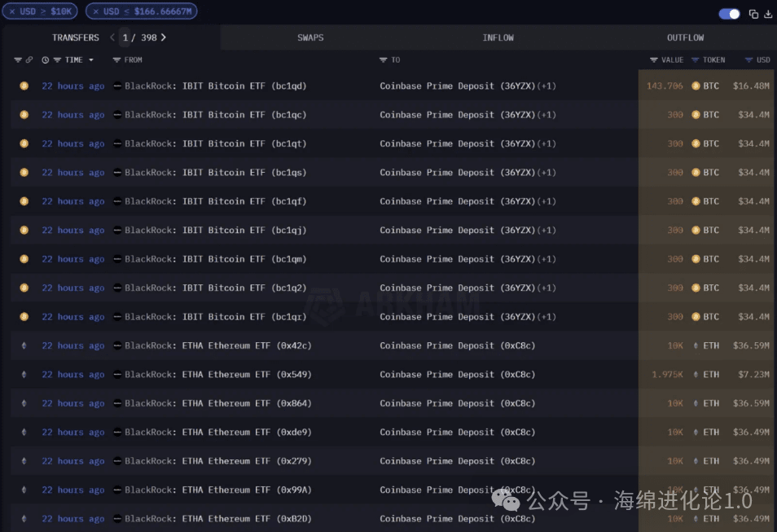Click the page number 1 field
The height and width of the screenshot is (532, 777).
click(x=125, y=37)
